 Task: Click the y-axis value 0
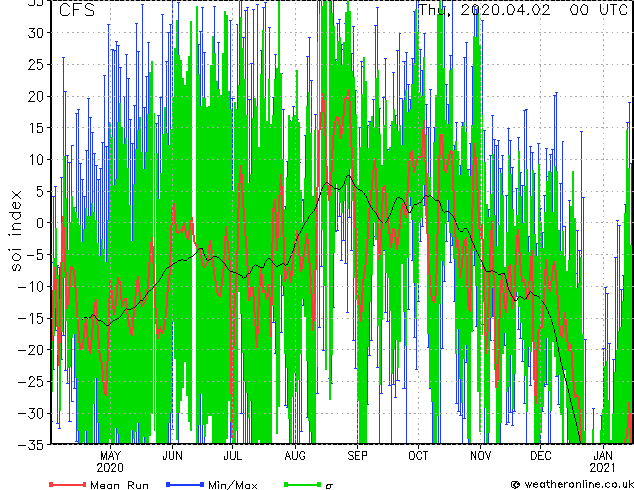[x=42, y=223]
